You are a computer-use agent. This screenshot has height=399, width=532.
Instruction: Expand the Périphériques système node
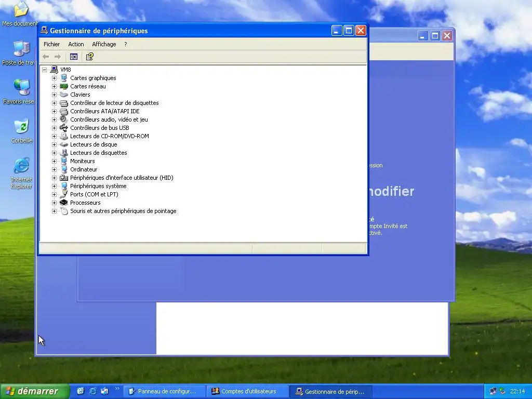click(54, 186)
